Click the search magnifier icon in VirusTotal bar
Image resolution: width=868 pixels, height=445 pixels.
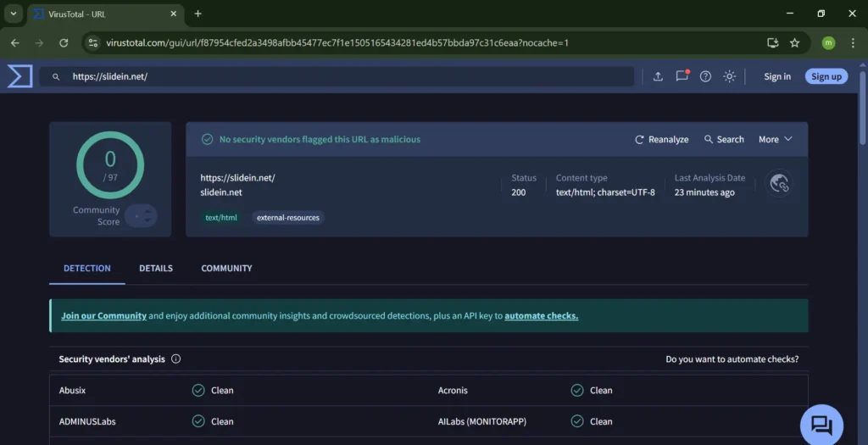(56, 77)
